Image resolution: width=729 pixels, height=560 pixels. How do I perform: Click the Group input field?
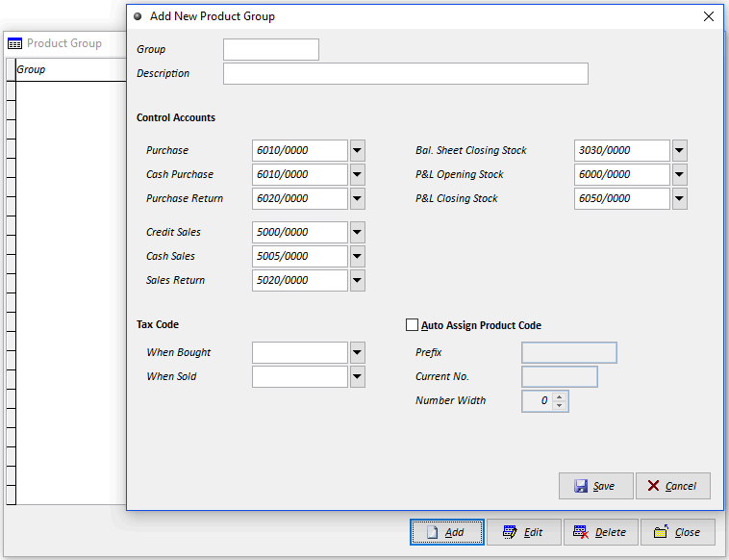(271, 49)
